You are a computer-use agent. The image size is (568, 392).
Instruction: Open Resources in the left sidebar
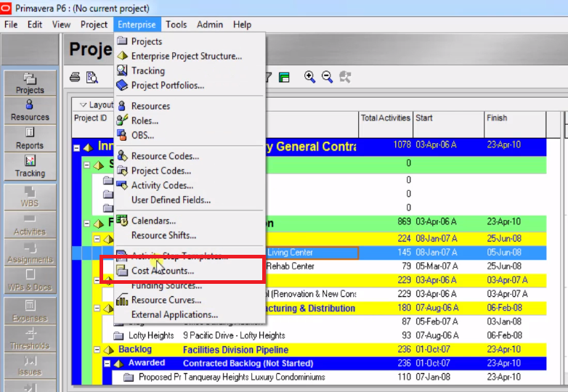point(30,111)
